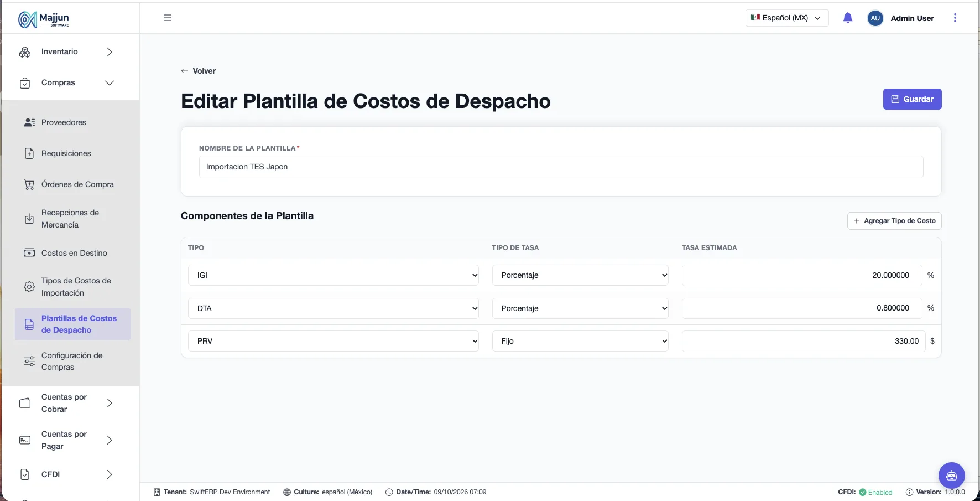Image resolution: width=980 pixels, height=501 pixels.
Task: Expand the Inventario menu chevron
Action: (110, 52)
